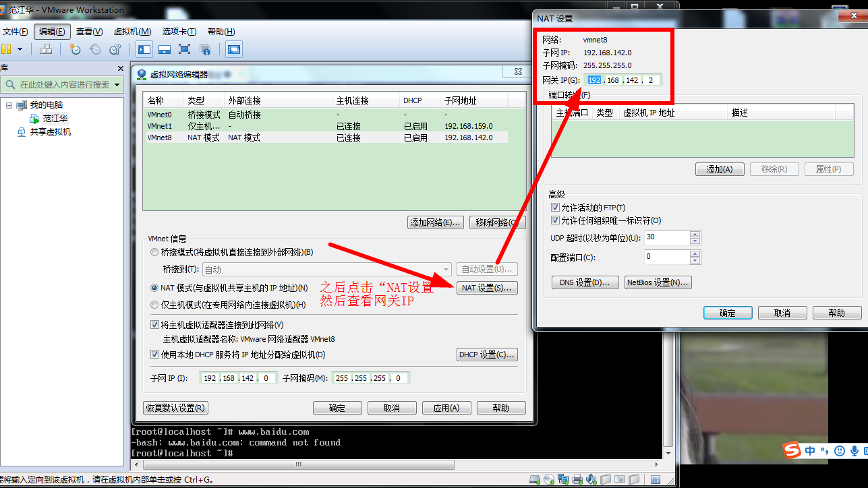Click 添加(A) under port forwarding
Screen dimensions: 868x488
coord(720,169)
